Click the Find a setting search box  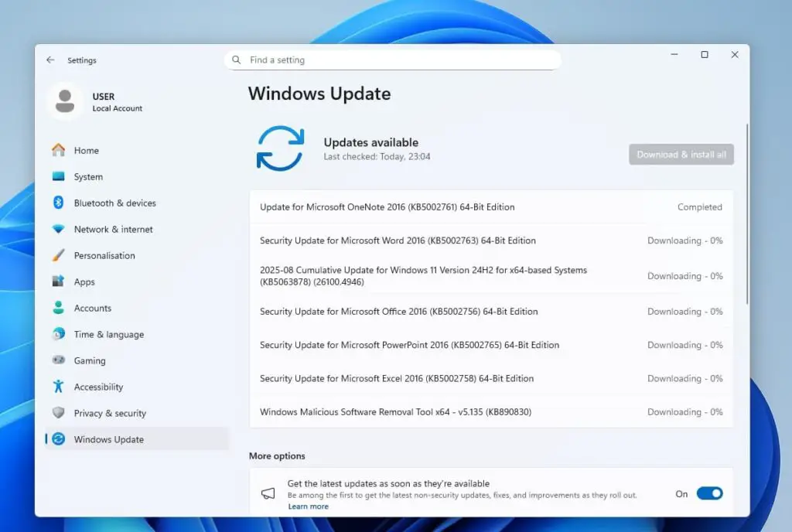click(x=392, y=60)
